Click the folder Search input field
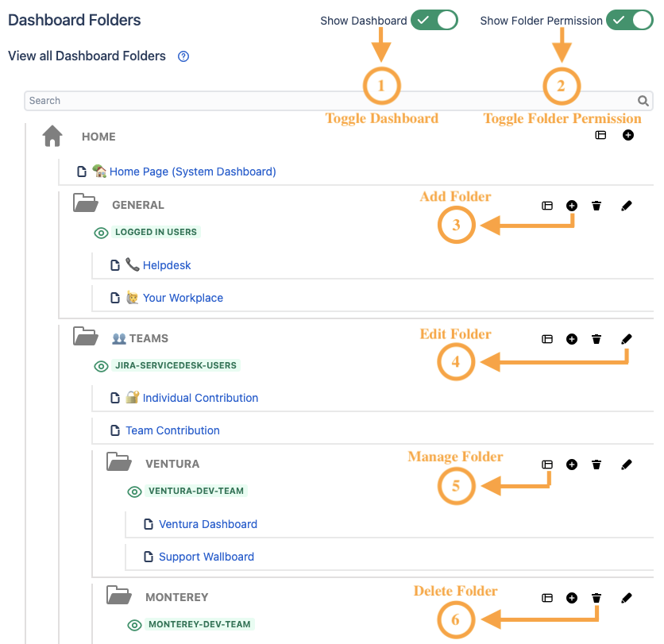Screen dimensions: 664x644 click(x=330, y=101)
